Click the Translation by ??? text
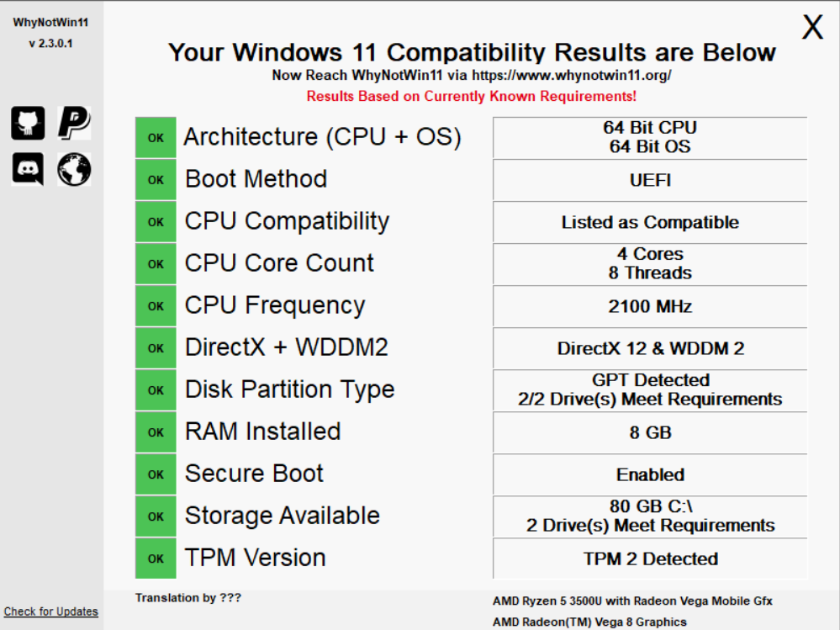 [188, 598]
